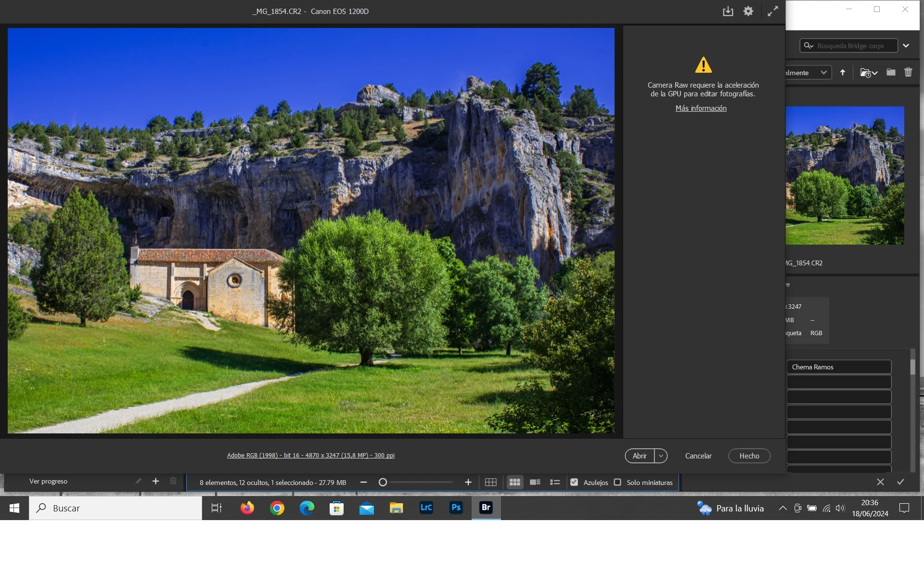Open Photoshop from the taskbar
Image resolution: width=924 pixels, height=588 pixels.
coord(456,508)
